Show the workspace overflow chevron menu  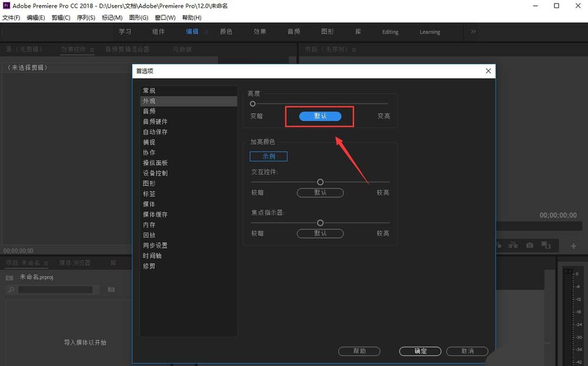473,32
